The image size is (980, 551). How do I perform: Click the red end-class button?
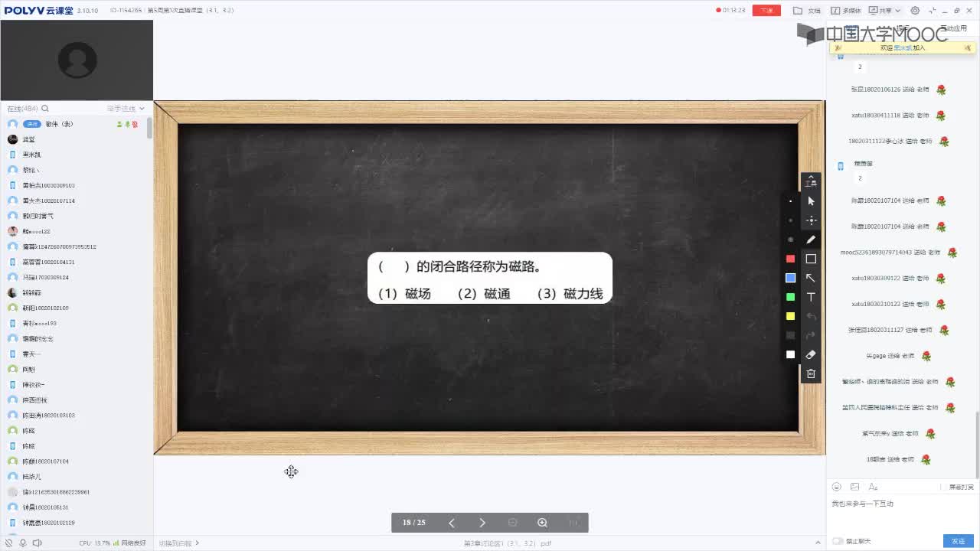pyautogui.click(x=766, y=10)
